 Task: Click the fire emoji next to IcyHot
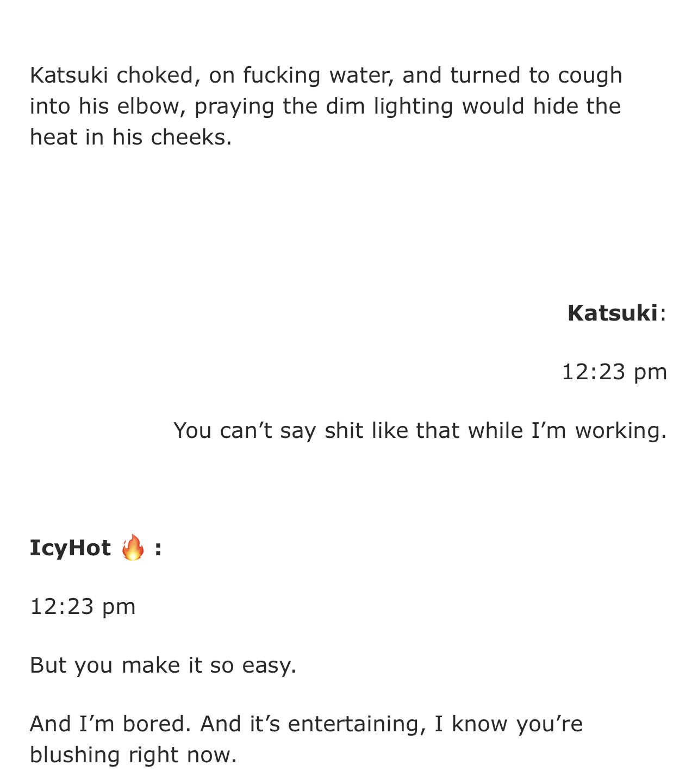pyautogui.click(x=133, y=547)
